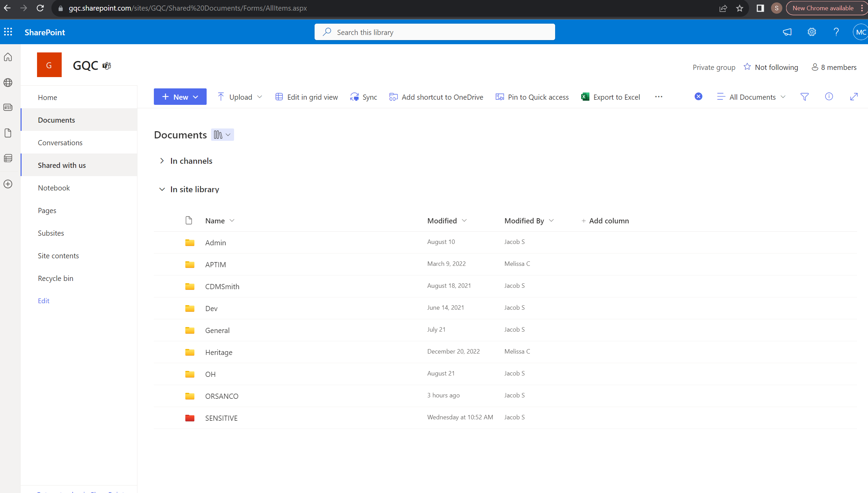868x493 pixels.
Task: Open the Upload dropdown
Action: [240, 97]
